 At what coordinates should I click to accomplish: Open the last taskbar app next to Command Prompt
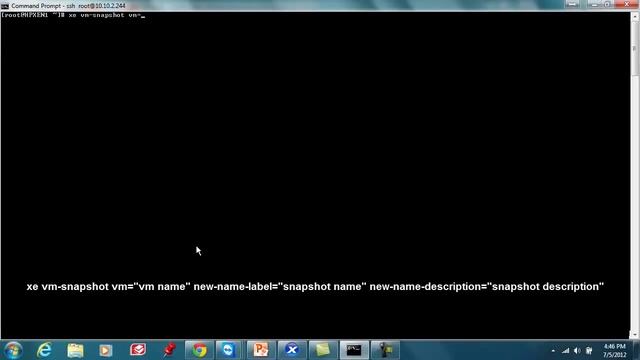pyautogui.click(x=385, y=350)
